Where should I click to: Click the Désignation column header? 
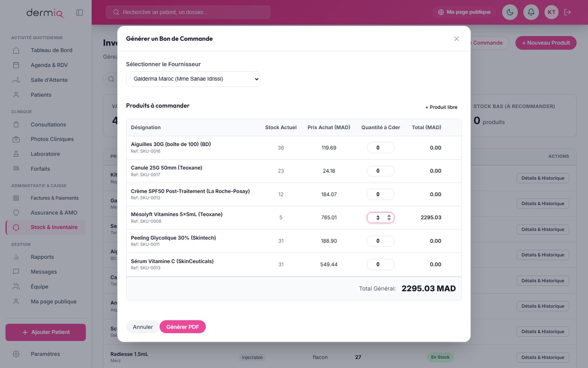(146, 128)
